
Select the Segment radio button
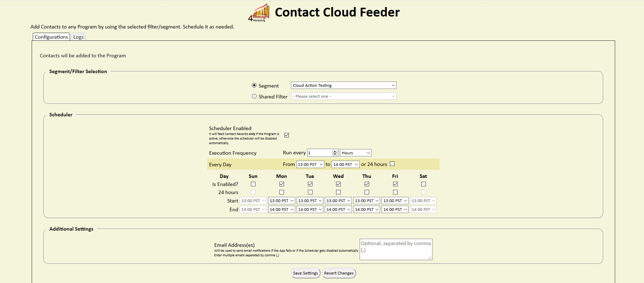[254, 85]
